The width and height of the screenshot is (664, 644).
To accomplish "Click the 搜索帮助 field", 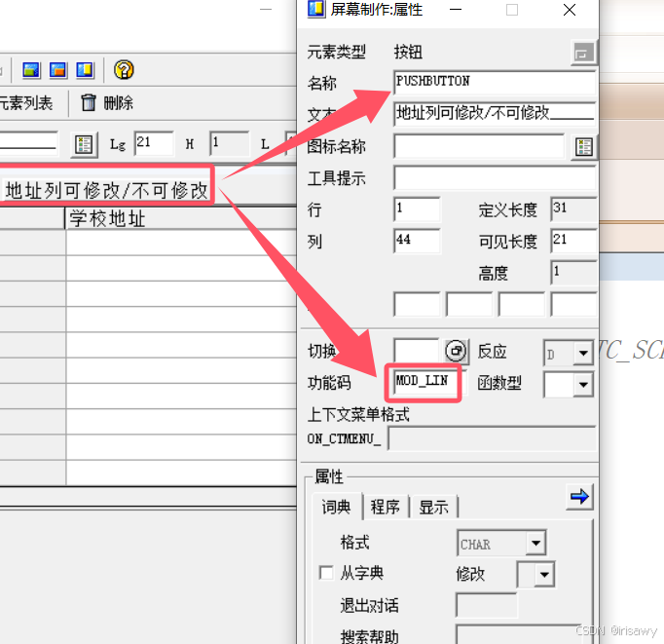I will coord(522,634).
